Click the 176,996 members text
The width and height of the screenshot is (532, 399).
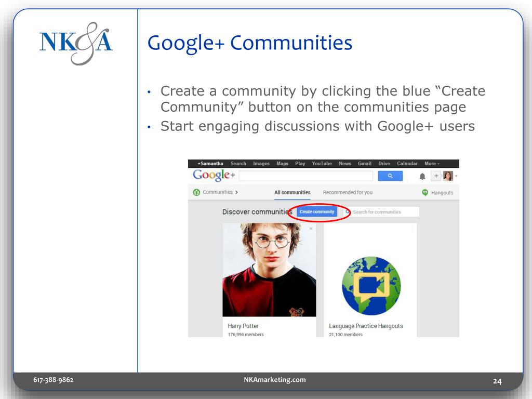(x=246, y=335)
